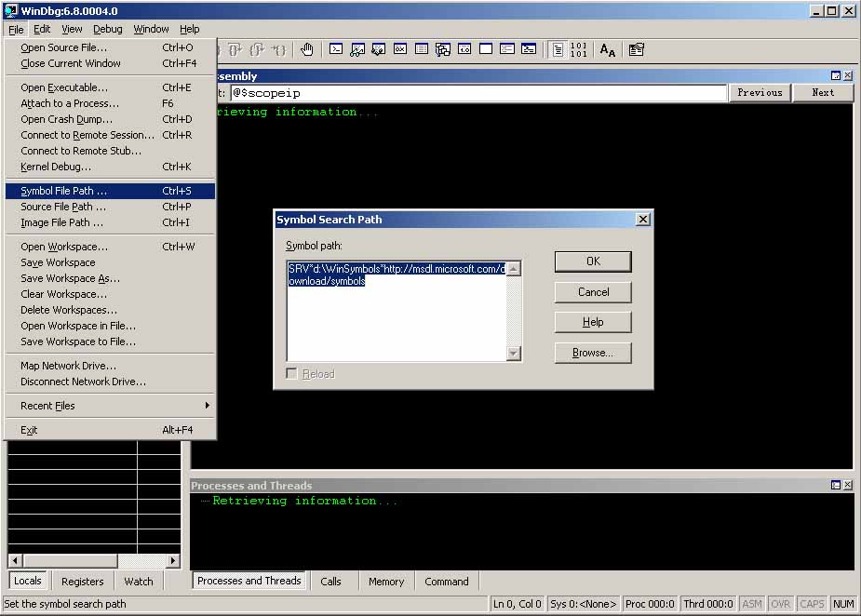The image size is (861, 616).
Task: Close the Disassembly panel
Action: coord(848,75)
